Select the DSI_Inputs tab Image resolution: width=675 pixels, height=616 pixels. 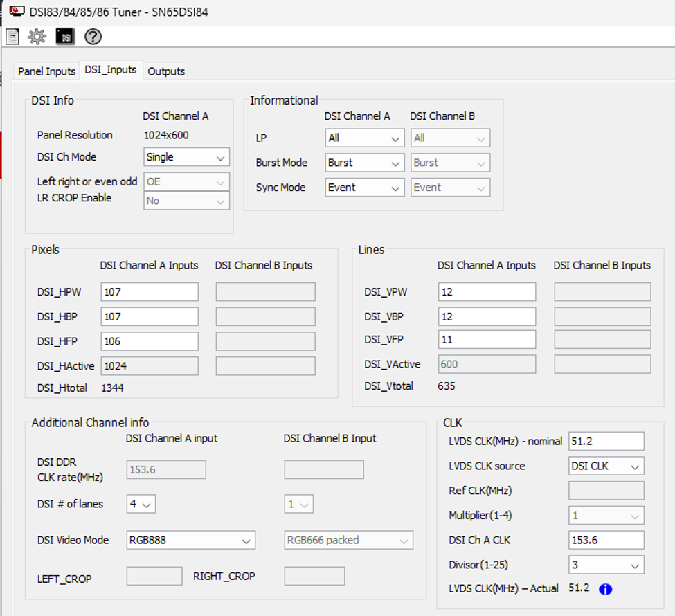pyautogui.click(x=111, y=70)
